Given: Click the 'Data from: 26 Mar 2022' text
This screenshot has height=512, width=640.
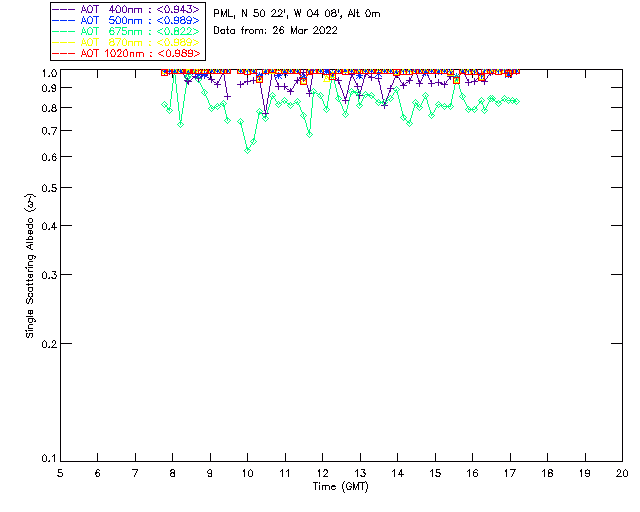Looking at the screenshot, I should tap(276, 30).
